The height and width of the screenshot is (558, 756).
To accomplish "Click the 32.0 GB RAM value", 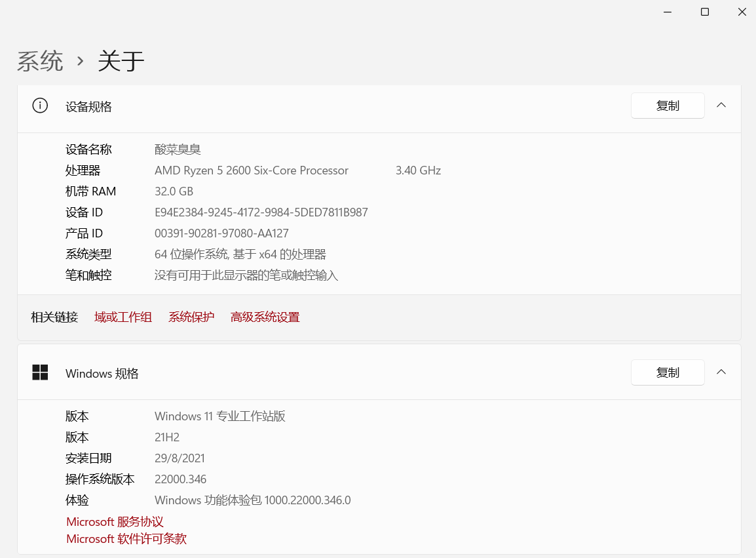I will pyautogui.click(x=174, y=191).
